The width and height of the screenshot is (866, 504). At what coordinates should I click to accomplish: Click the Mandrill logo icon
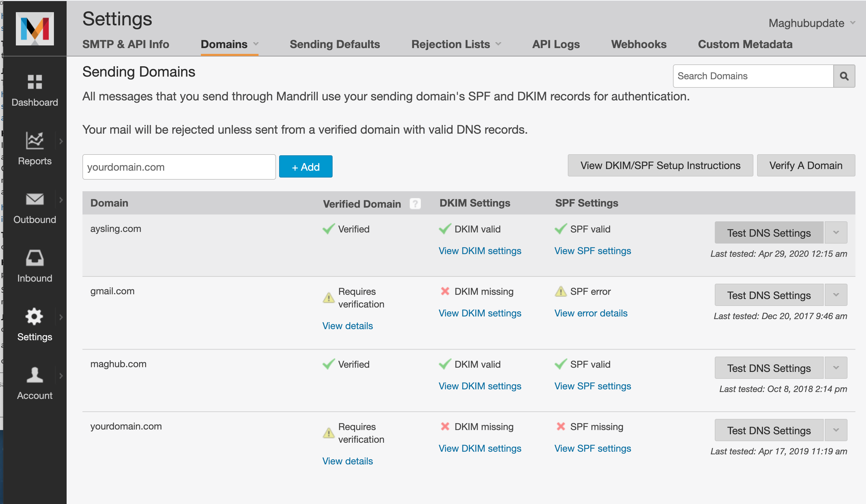click(35, 29)
